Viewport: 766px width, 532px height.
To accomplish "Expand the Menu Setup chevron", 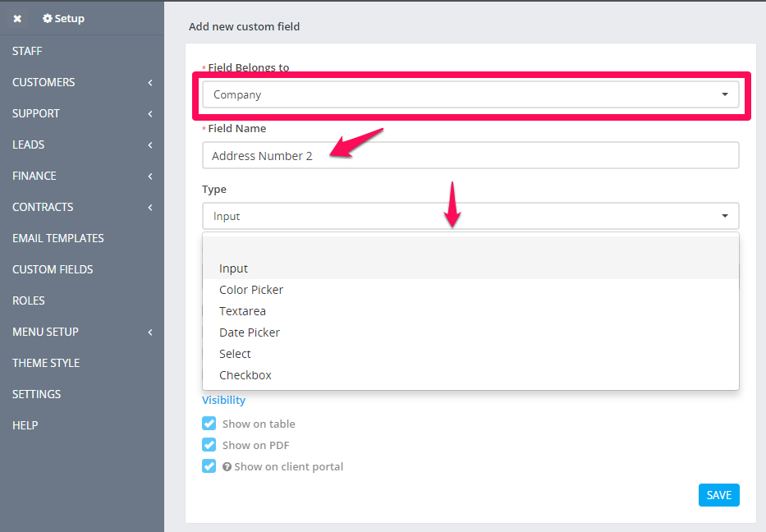I will pyautogui.click(x=150, y=332).
